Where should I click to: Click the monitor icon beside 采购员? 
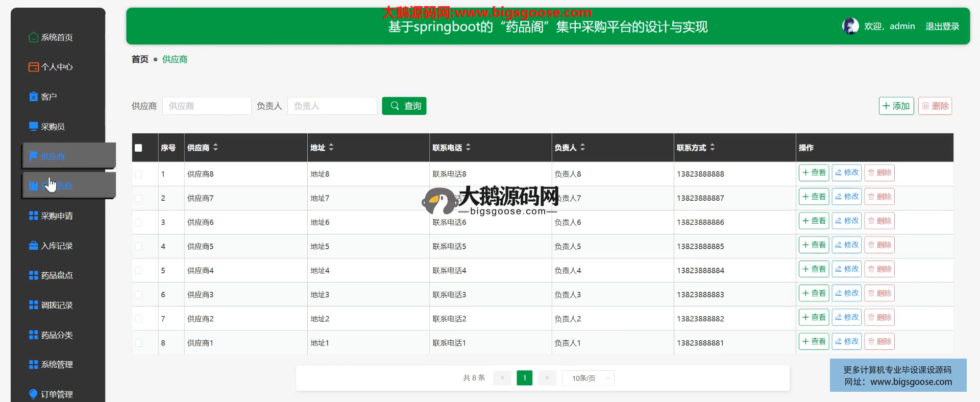(33, 126)
